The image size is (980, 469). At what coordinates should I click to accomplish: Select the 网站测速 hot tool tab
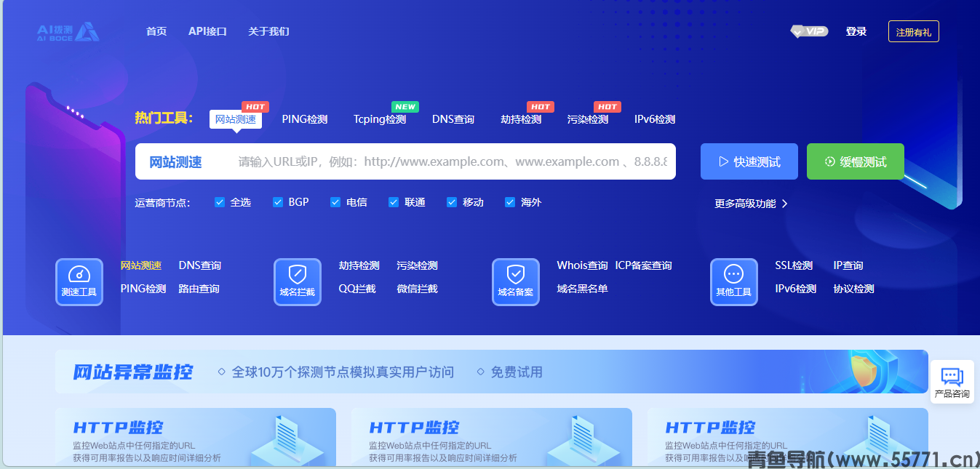236,119
